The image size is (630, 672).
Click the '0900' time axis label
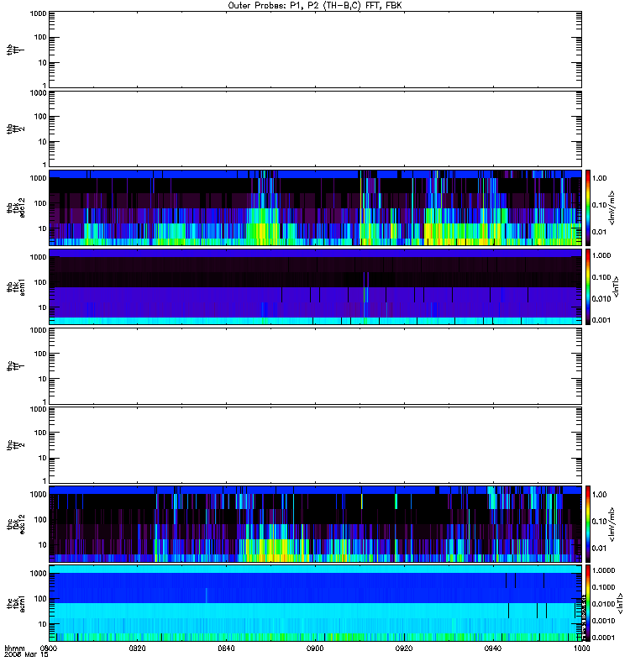click(315, 648)
